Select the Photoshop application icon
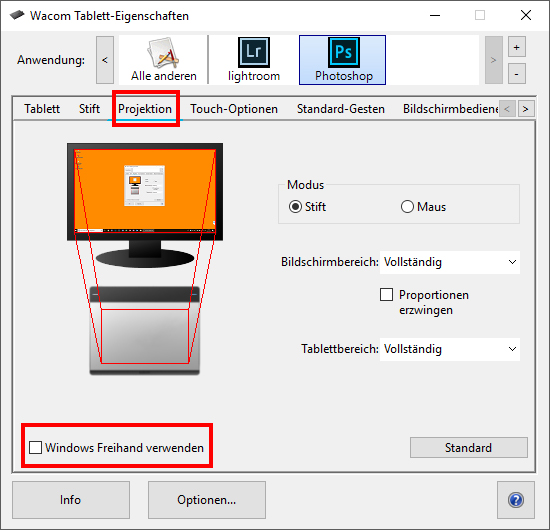 point(342,60)
